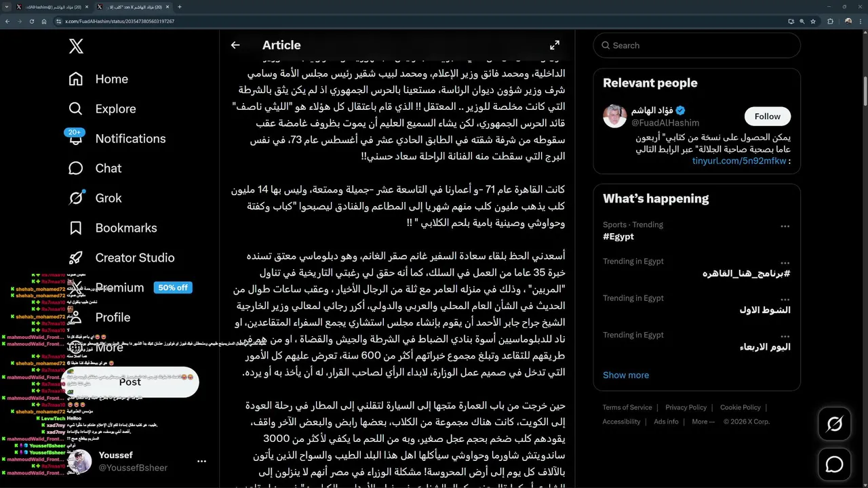Screen dimensions: 868x488
Task: Close the active article tab
Action: [x=167, y=7]
